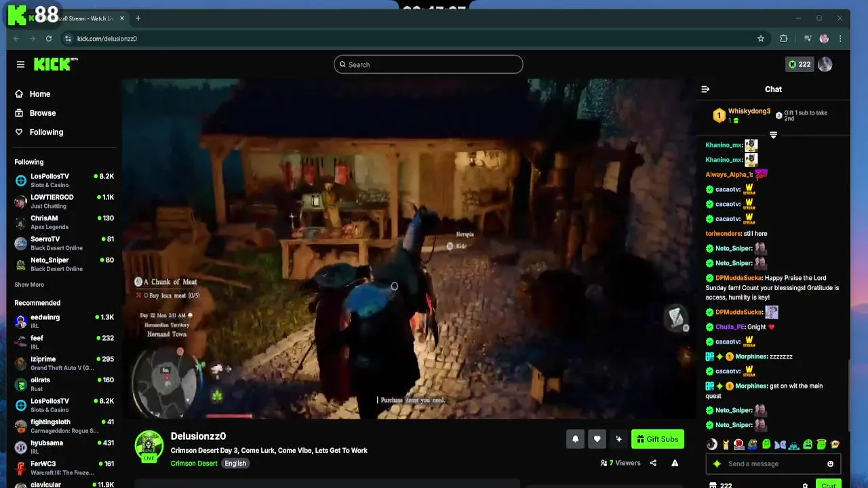Click Chulls_PE username in chat
Viewport: 868px width, 488px height.
point(730,327)
